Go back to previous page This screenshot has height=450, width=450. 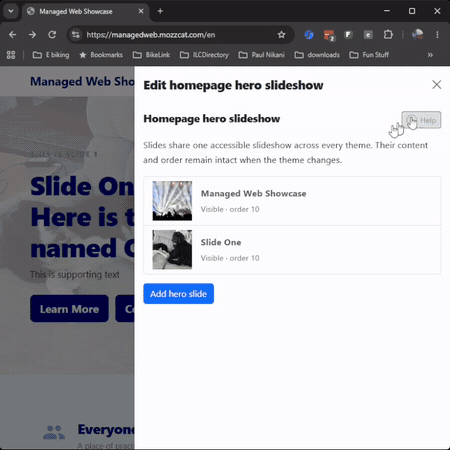pos(13,35)
